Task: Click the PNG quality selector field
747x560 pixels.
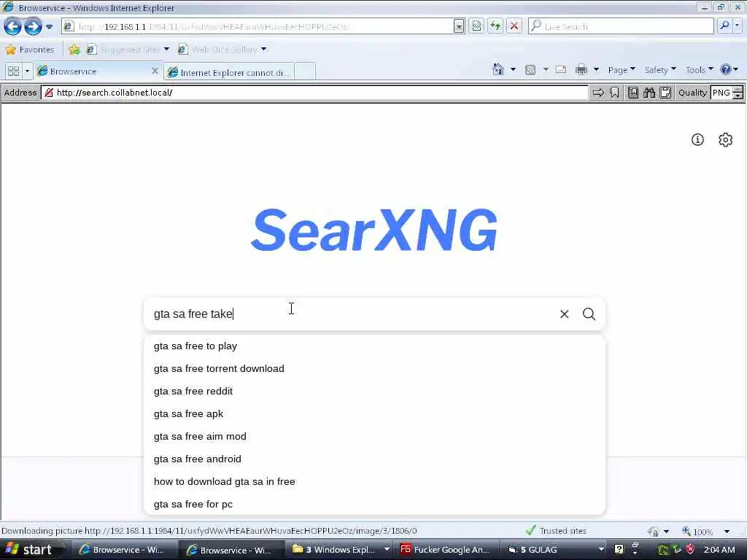Action: pos(721,93)
